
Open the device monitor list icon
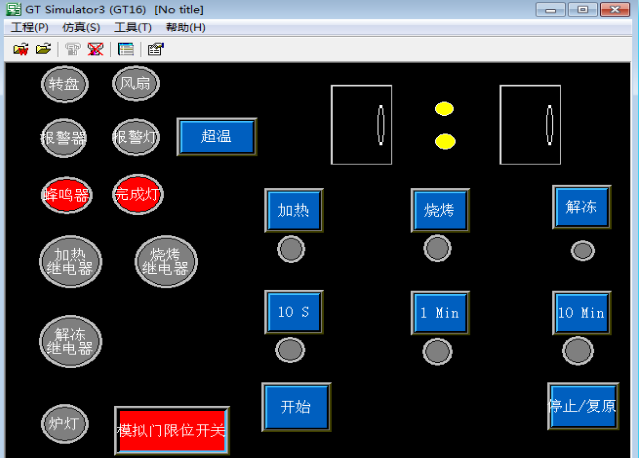coord(126,49)
